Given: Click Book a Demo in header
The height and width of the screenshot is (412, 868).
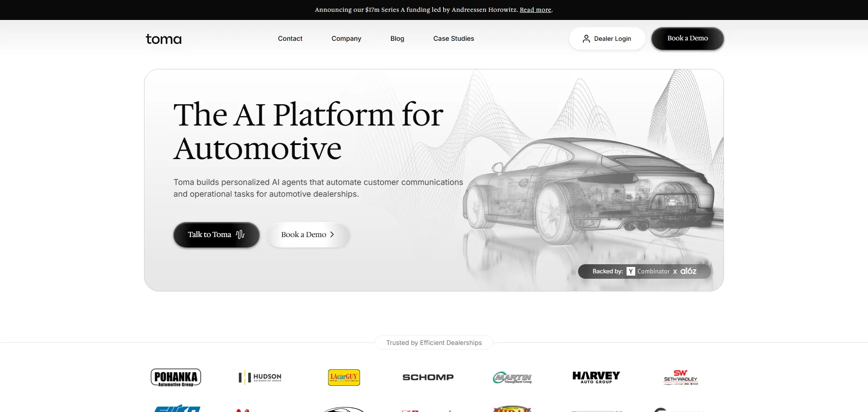Looking at the screenshot, I should [687, 39].
